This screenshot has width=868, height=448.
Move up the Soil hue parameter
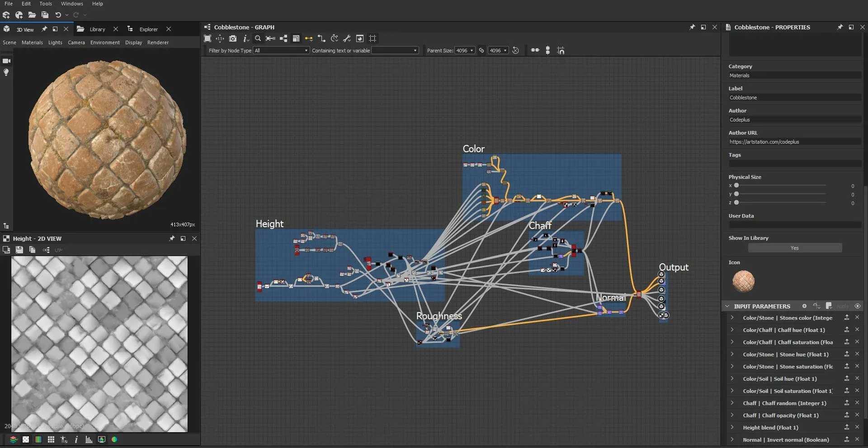click(847, 378)
